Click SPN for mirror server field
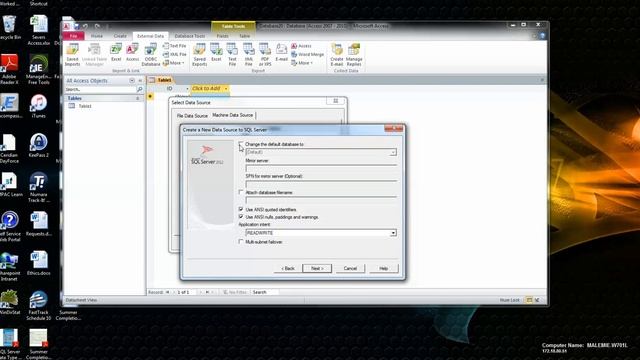Image resolution: width=640 pixels, height=360 pixels. (x=321, y=184)
